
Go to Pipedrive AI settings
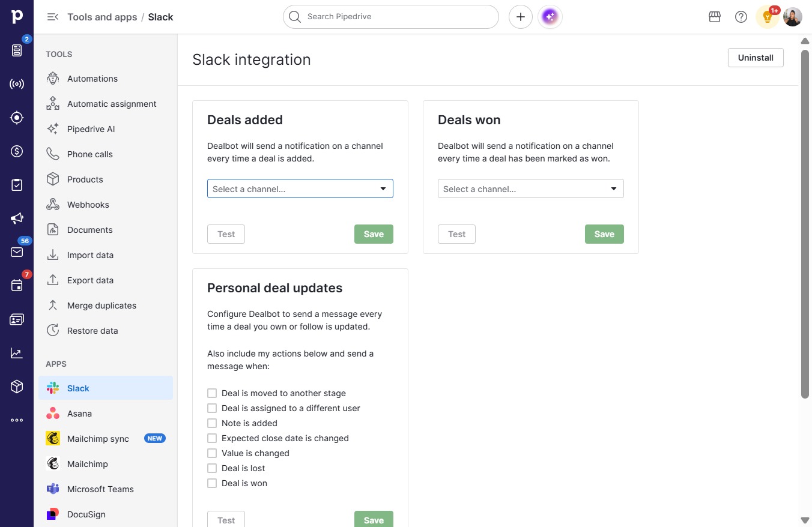[x=106, y=129]
